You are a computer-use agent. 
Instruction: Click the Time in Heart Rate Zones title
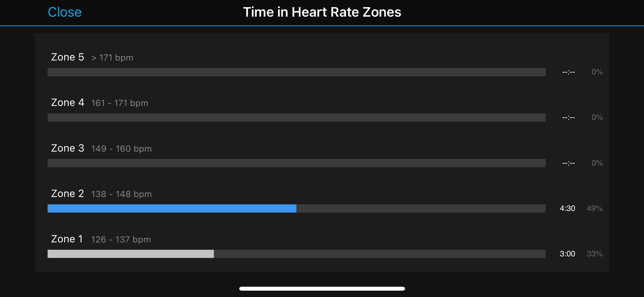[x=322, y=12]
